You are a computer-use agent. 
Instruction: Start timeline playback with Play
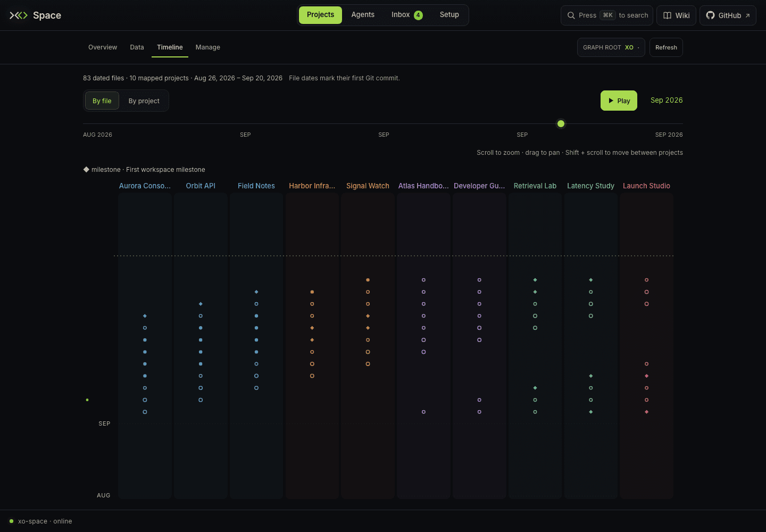[619, 101]
